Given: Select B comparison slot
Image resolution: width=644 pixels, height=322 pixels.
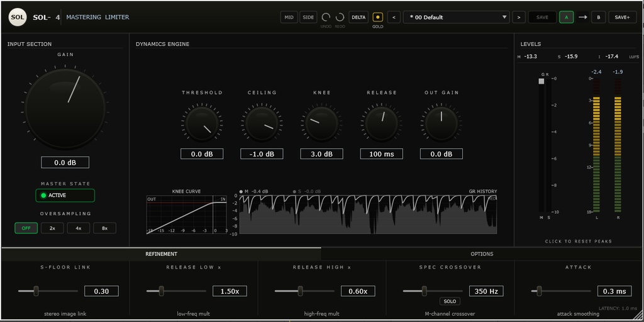Looking at the screenshot, I should coord(599,17).
